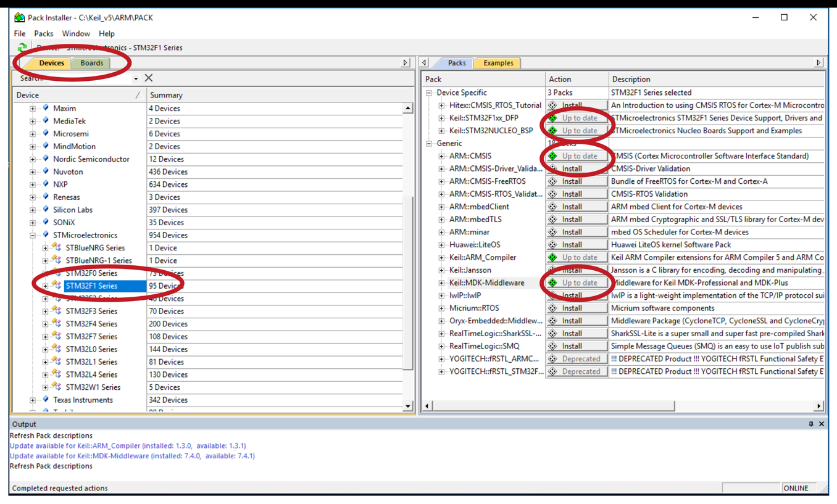837x504 pixels.
Task: Click the Action column header
Action: 577,79
